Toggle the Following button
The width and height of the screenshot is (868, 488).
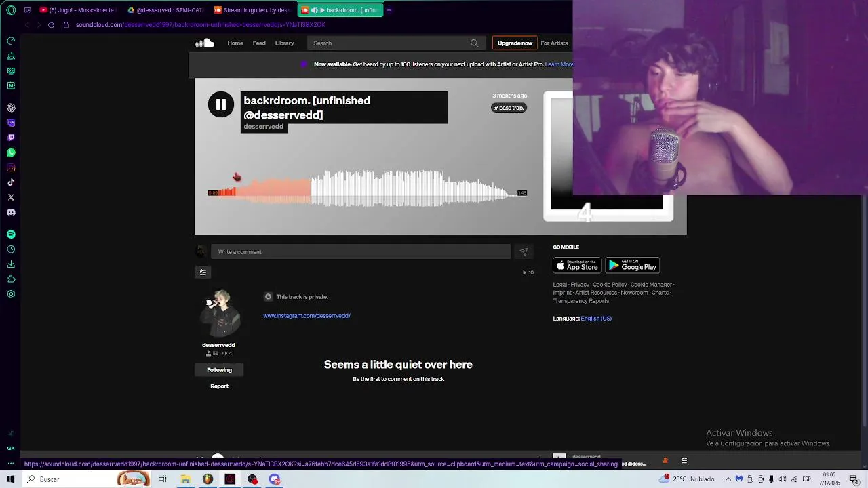(219, 370)
